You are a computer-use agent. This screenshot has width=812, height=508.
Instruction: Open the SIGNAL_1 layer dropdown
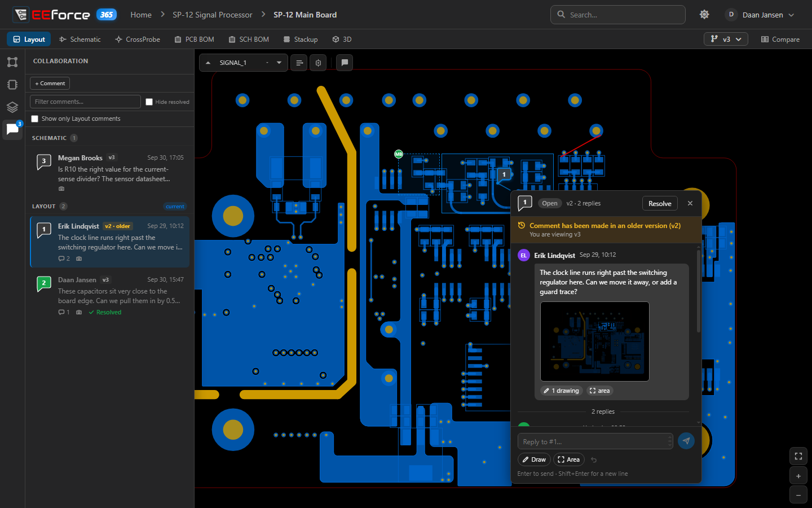[x=244, y=63]
